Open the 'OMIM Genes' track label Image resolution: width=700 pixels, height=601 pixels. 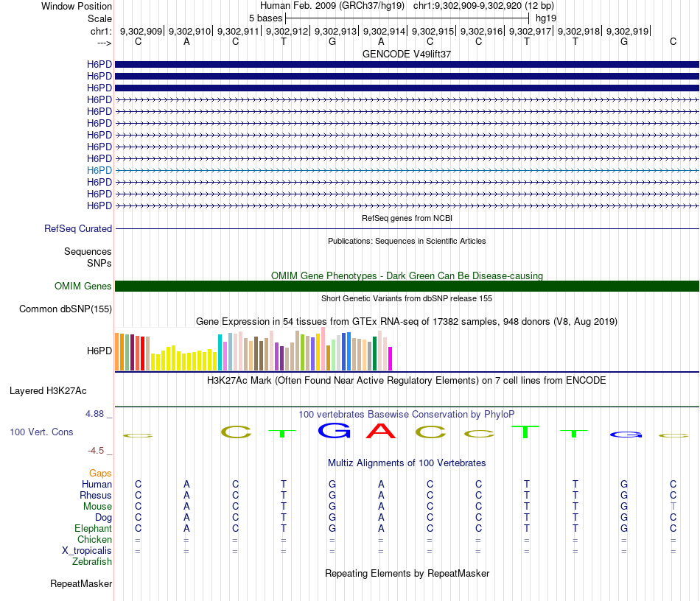click(x=83, y=286)
